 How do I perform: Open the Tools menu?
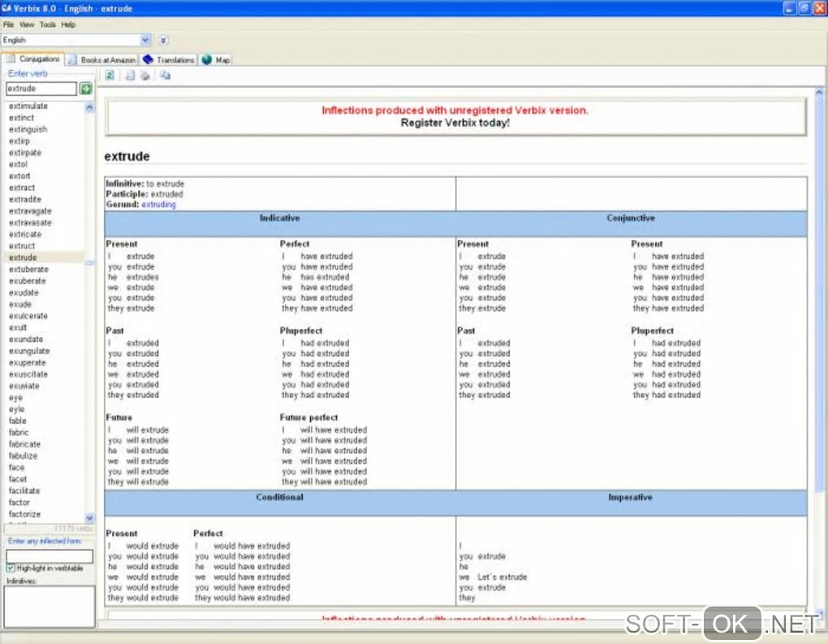pyautogui.click(x=48, y=25)
